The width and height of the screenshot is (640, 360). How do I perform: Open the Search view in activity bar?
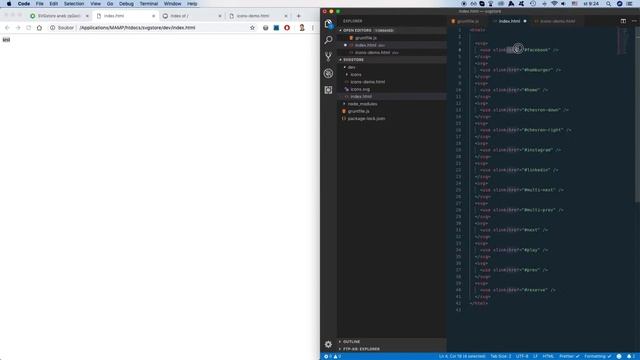329,40
